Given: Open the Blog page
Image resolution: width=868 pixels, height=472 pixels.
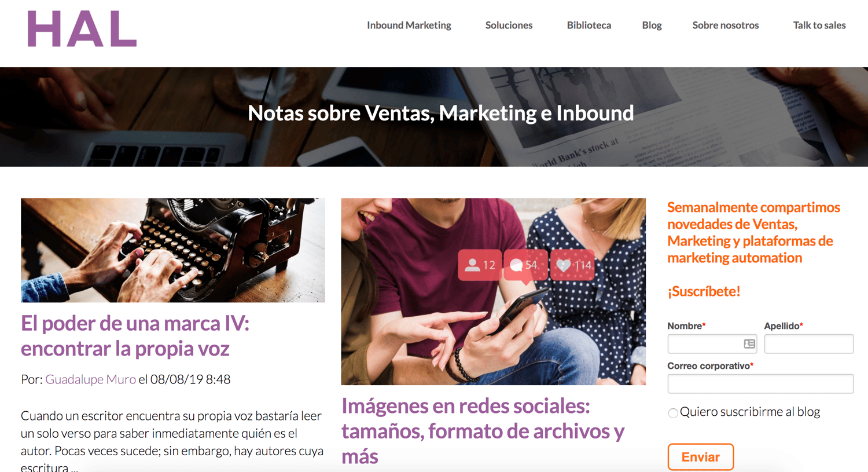Looking at the screenshot, I should pos(652,25).
